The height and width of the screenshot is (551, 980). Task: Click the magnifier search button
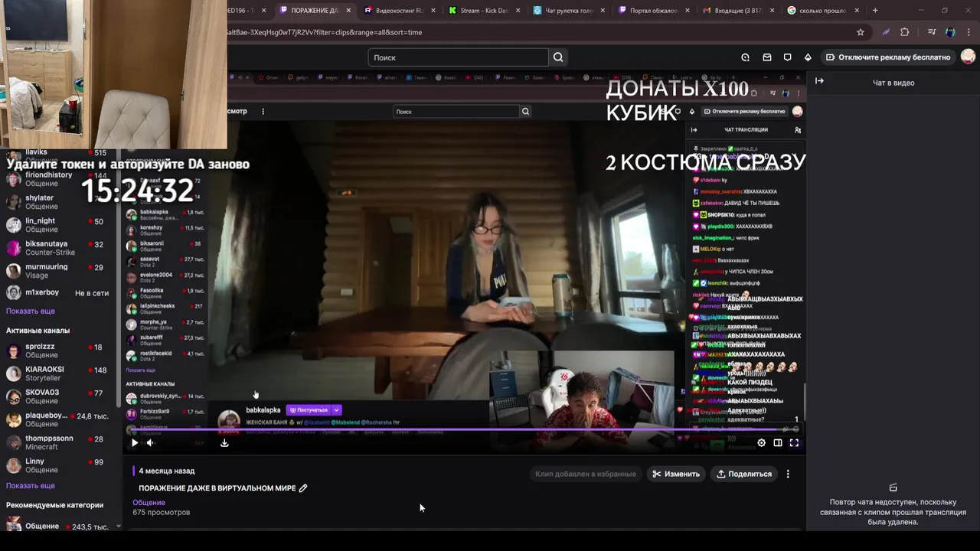click(558, 57)
